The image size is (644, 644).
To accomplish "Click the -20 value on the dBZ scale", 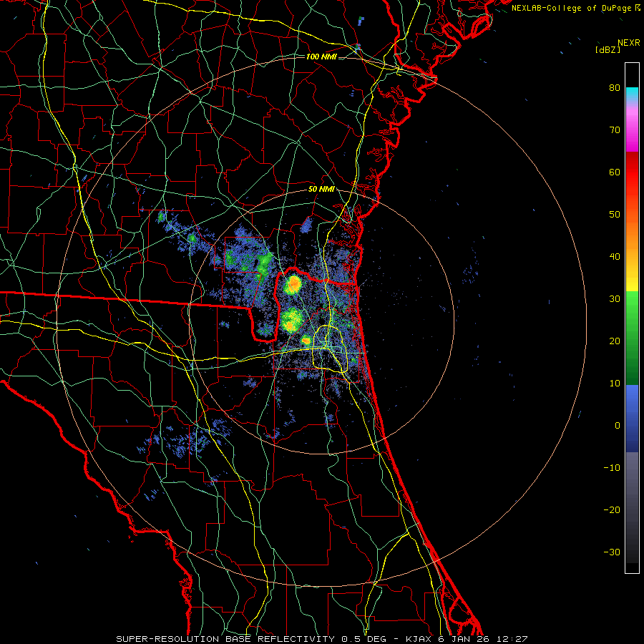I will [612, 509].
